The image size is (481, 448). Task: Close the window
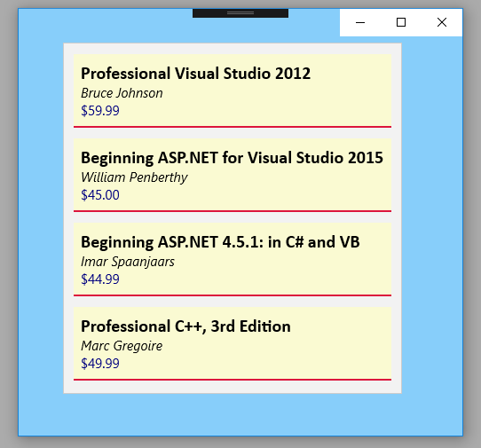[x=442, y=22]
